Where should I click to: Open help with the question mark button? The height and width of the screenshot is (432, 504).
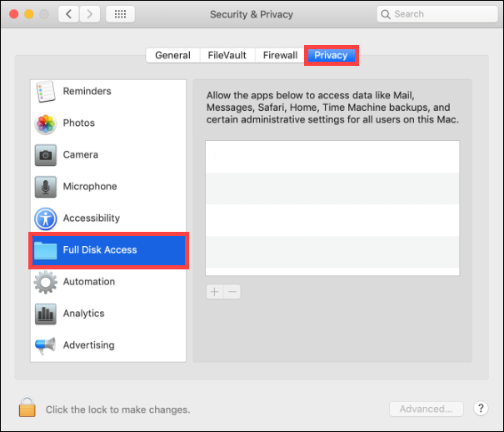click(481, 409)
